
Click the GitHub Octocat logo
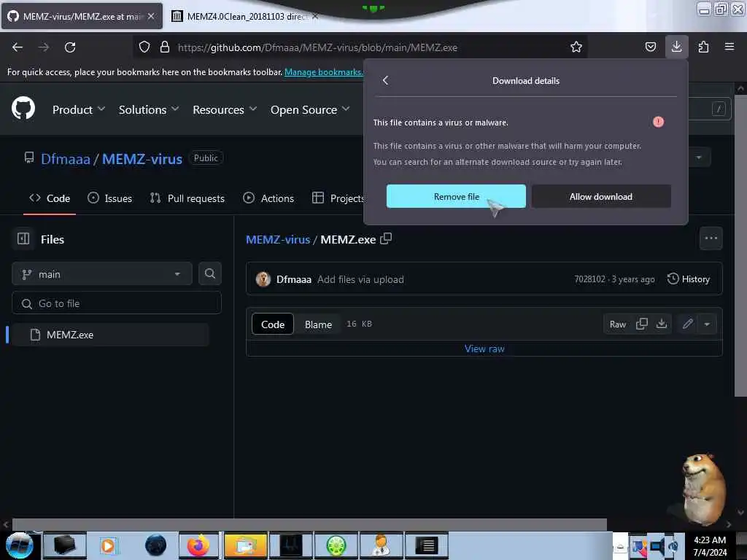coord(23,108)
